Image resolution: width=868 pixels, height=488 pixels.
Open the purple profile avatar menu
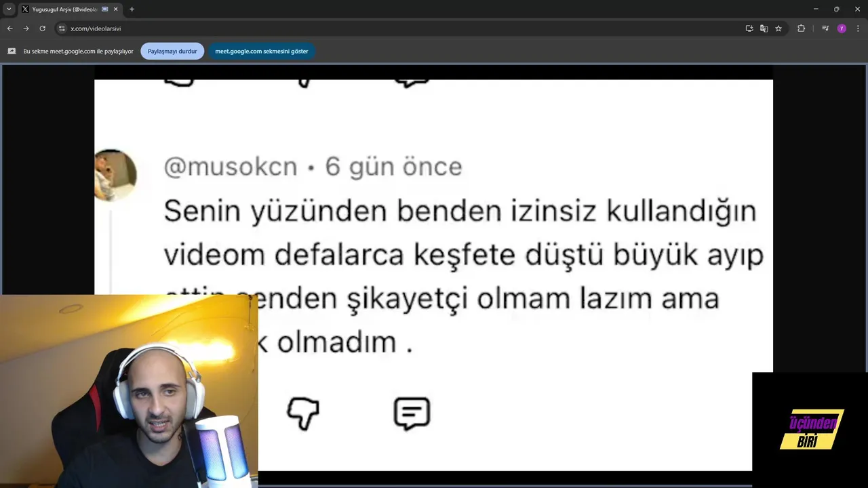[842, 28]
